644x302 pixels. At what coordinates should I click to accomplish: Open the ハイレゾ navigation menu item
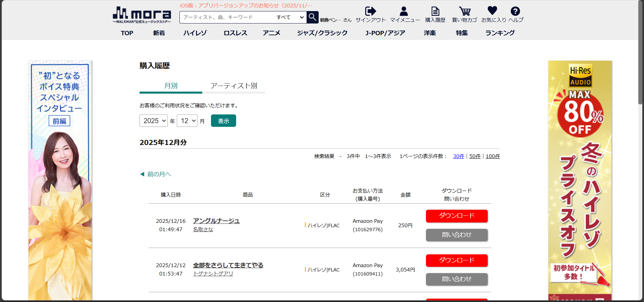pos(195,33)
